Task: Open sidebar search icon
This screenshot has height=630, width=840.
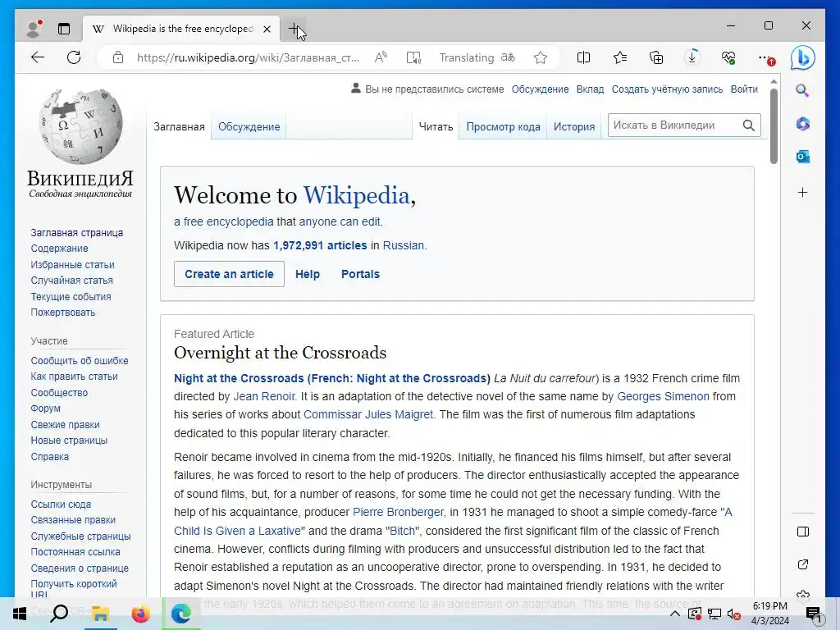Action: 802,90
